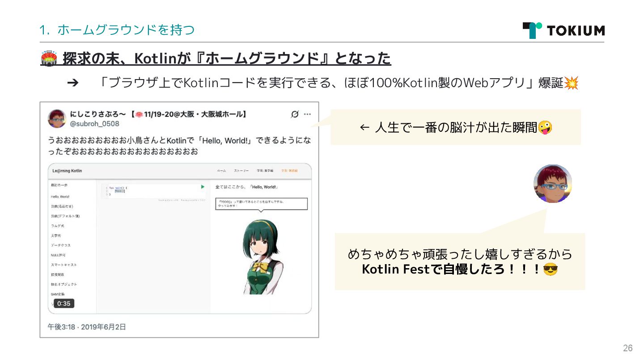Open the SAM変換 sidebar lesson
The height and width of the screenshot is (362, 644).
(58, 295)
